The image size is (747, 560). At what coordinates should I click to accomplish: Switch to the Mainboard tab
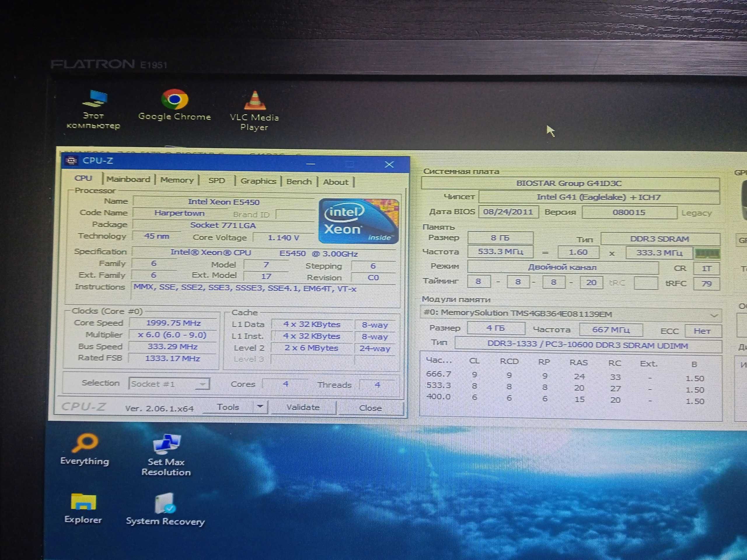point(128,179)
